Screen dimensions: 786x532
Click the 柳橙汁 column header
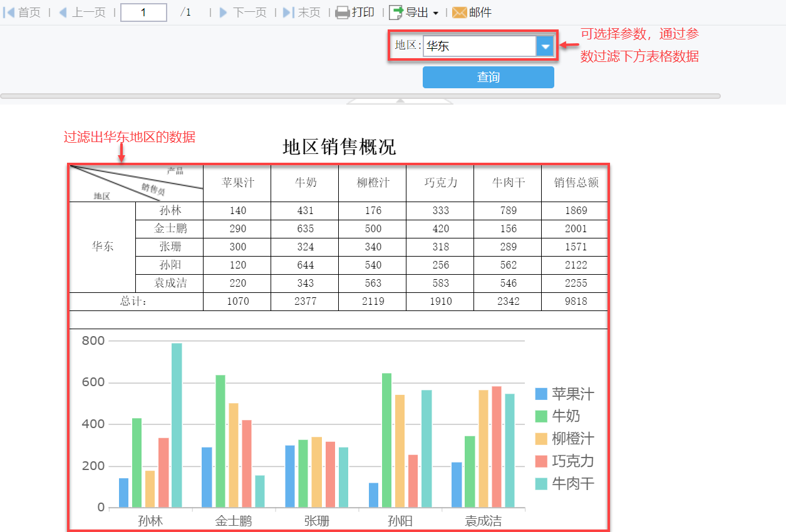[x=373, y=183]
